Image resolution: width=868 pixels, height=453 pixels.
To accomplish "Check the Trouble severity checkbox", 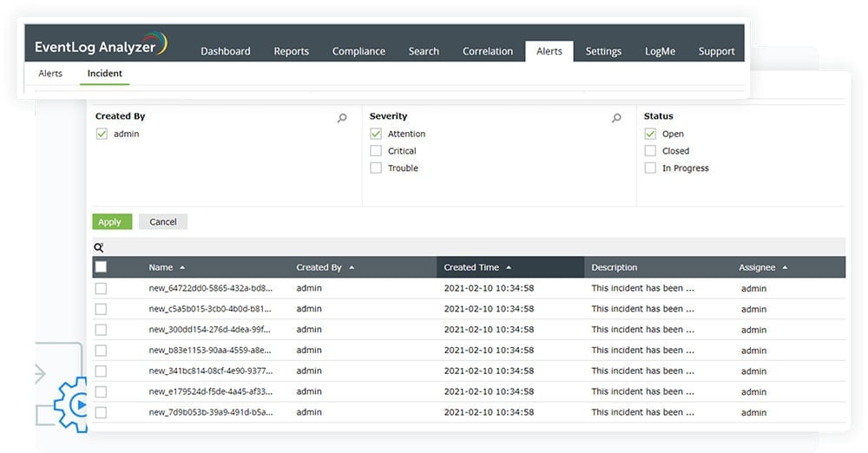I will coord(376,167).
